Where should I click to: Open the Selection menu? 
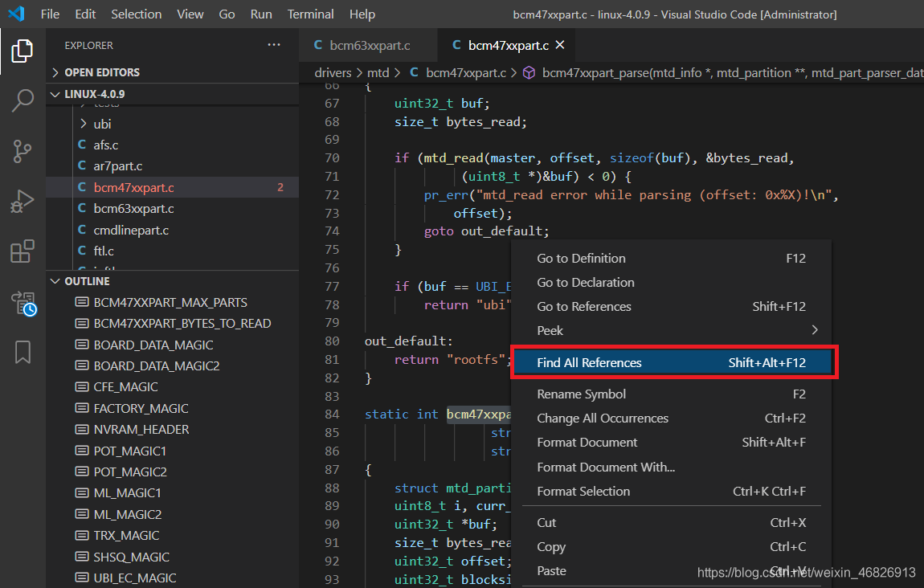[136, 14]
